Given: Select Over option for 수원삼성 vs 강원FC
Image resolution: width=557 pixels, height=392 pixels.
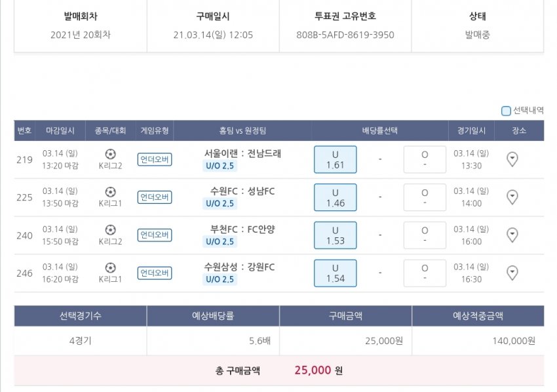Looking at the screenshot, I should [x=425, y=273].
